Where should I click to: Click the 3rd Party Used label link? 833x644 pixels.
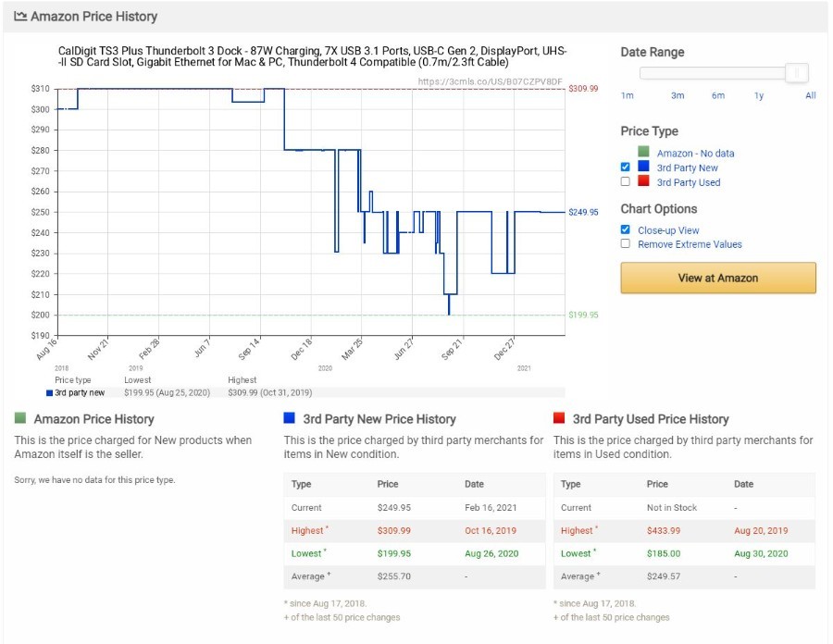(x=689, y=182)
